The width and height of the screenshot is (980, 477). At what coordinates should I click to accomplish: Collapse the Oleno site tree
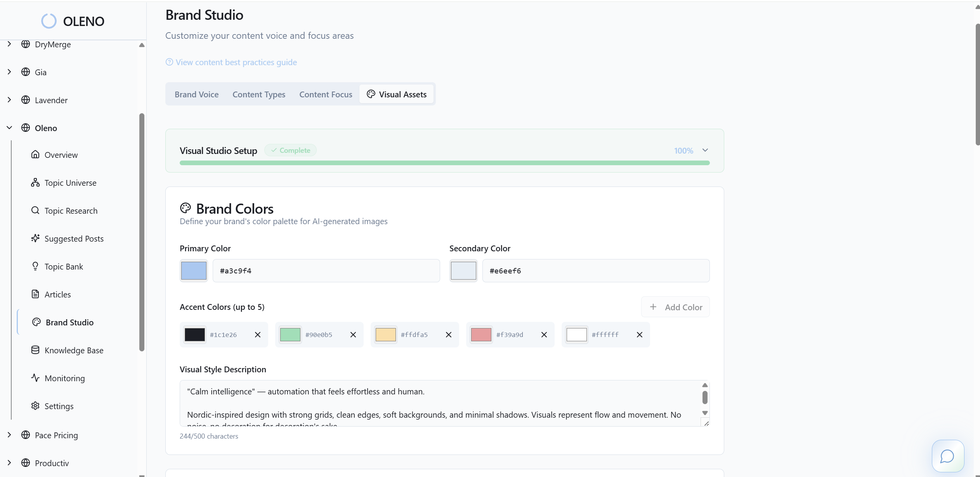[x=9, y=128]
